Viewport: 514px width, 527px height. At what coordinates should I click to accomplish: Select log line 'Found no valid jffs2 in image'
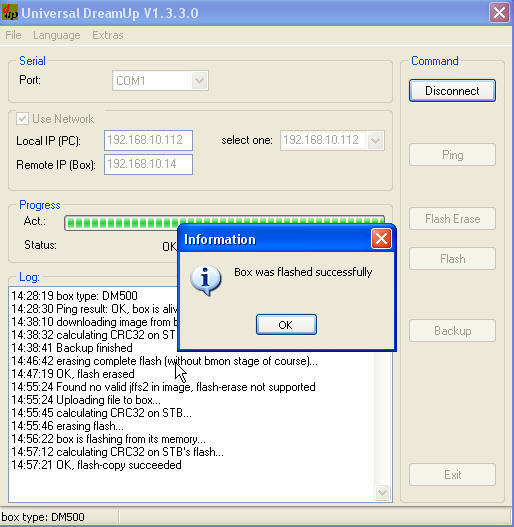pyautogui.click(x=163, y=387)
